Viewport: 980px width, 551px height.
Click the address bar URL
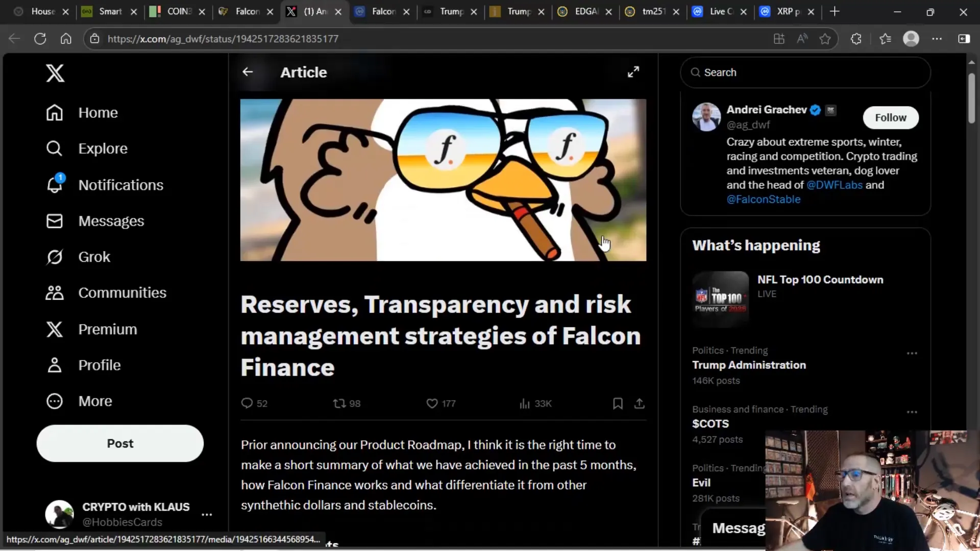coord(223,39)
